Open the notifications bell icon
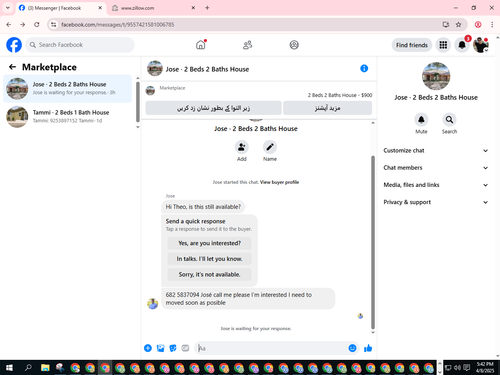Image resolution: width=500 pixels, height=375 pixels. point(462,45)
